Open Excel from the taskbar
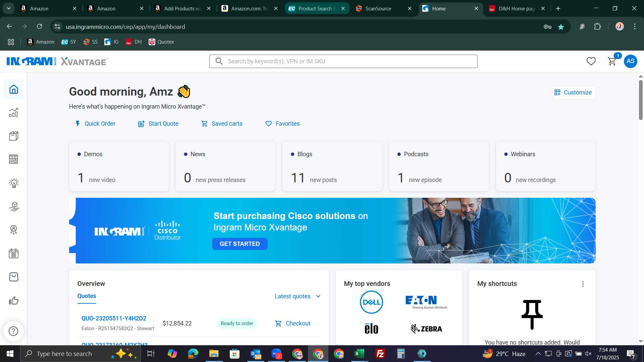Screen dimensions: 644x362 360,354
